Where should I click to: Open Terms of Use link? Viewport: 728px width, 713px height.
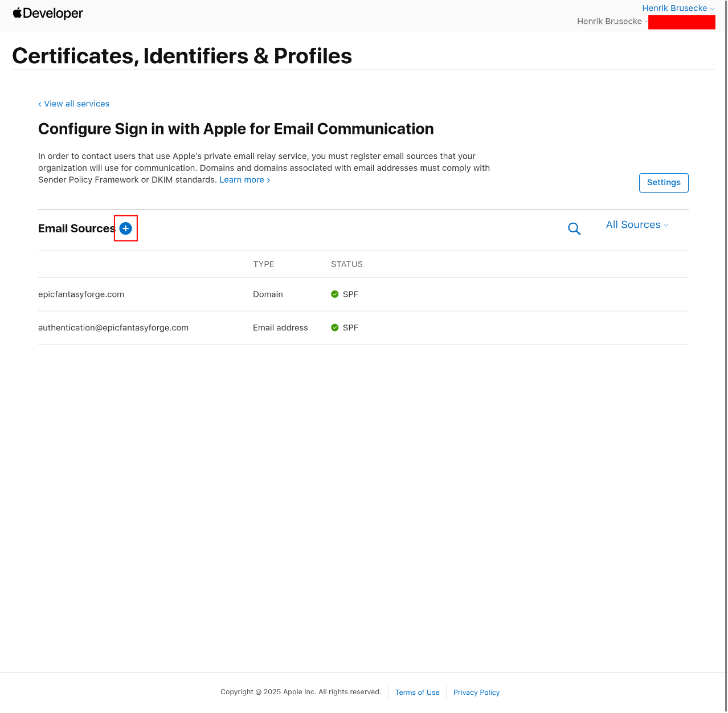(418, 692)
